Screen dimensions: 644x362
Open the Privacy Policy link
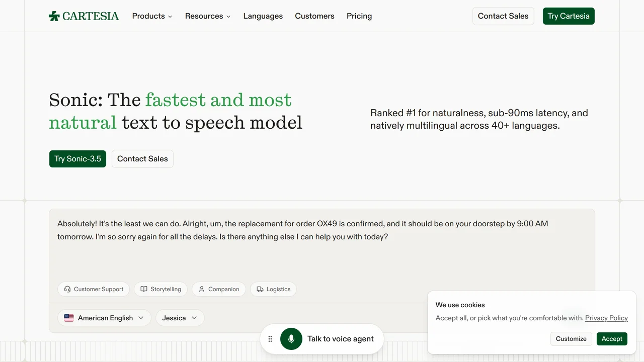(606, 318)
